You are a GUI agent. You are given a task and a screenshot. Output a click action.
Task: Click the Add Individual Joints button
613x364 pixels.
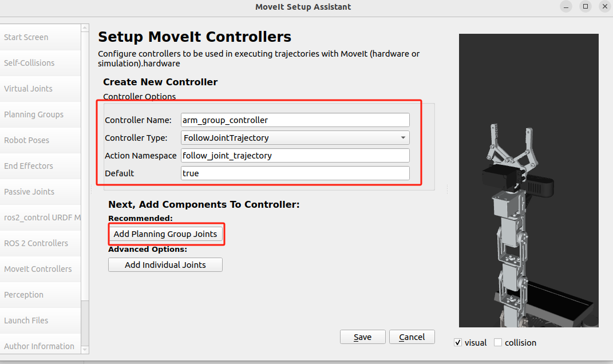pos(165,264)
